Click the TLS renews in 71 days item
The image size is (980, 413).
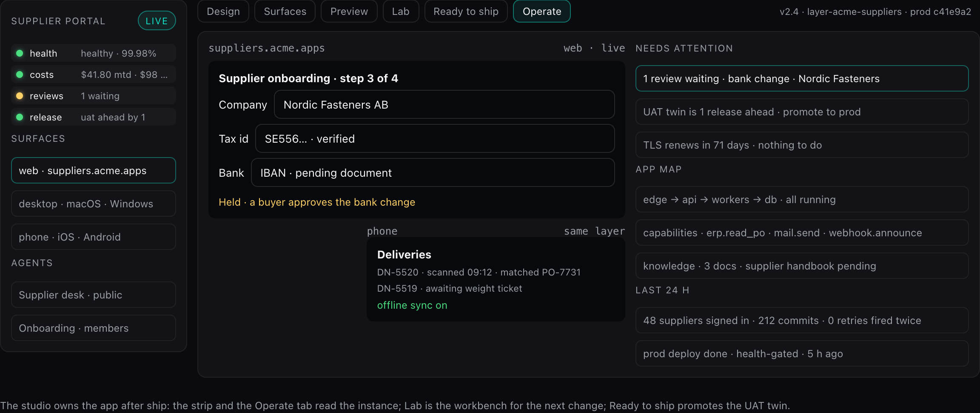point(802,145)
